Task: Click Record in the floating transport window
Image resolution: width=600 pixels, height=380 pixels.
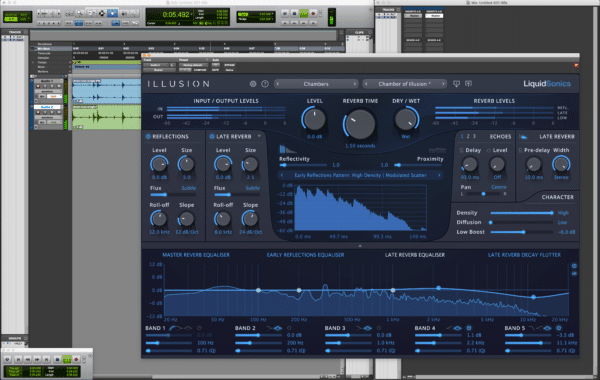Action: 76,359
